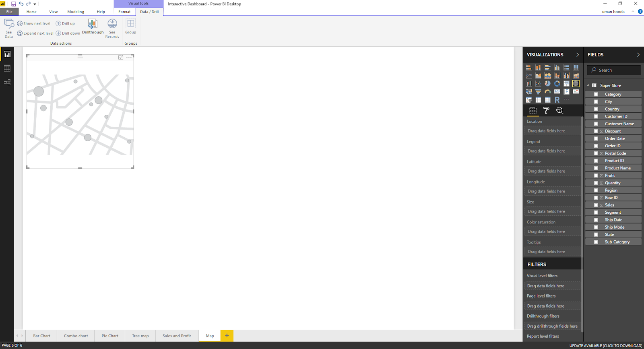
Task: Collapse the Visualizations pane chevron
Action: click(578, 55)
